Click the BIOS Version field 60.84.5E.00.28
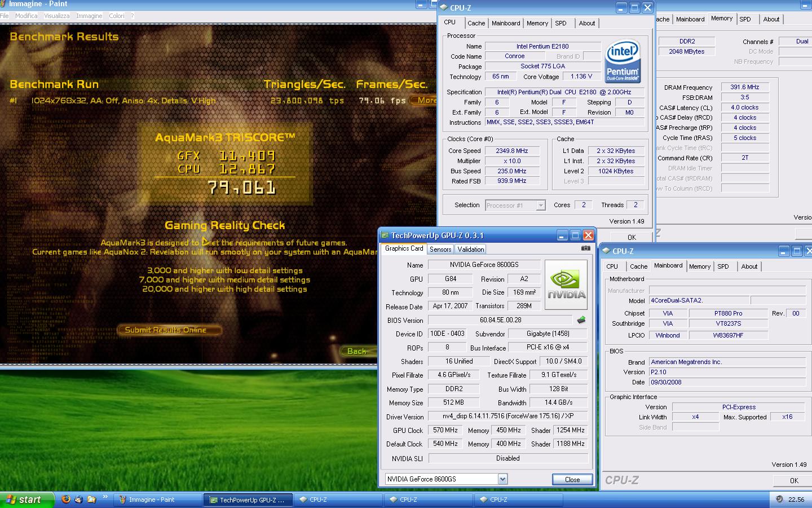 500,320
